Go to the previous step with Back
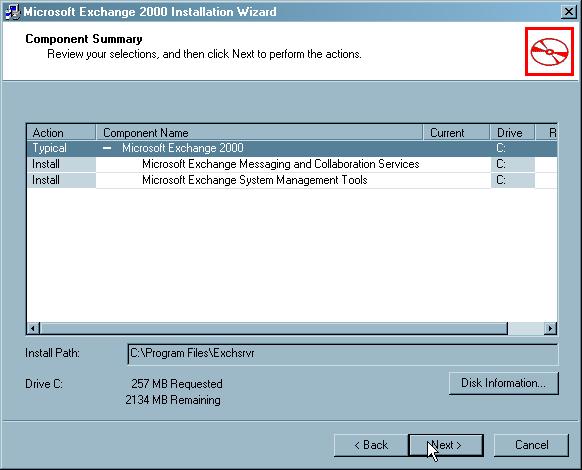The image size is (582, 470). tap(371, 445)
